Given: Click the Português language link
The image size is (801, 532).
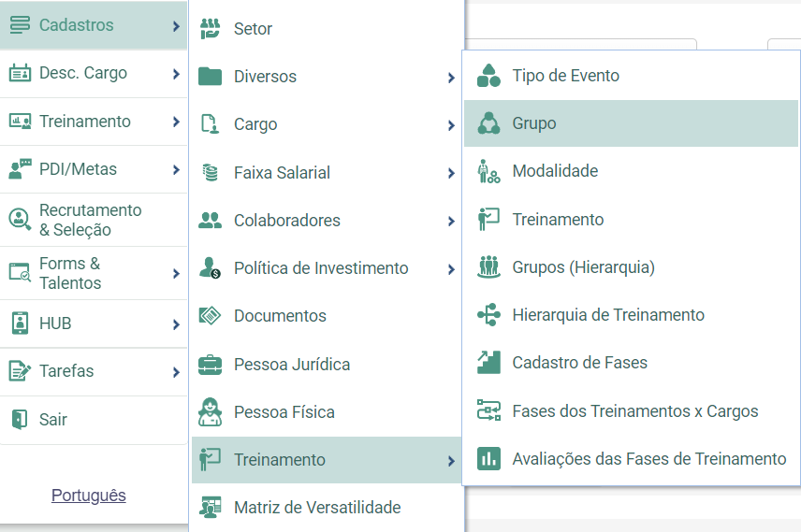Looking at the screenshot, I should pyautogui.click(x=88, y=496).
